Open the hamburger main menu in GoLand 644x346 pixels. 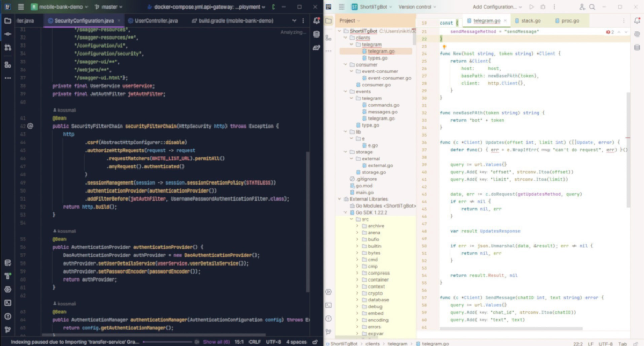(x=341, y=7)
